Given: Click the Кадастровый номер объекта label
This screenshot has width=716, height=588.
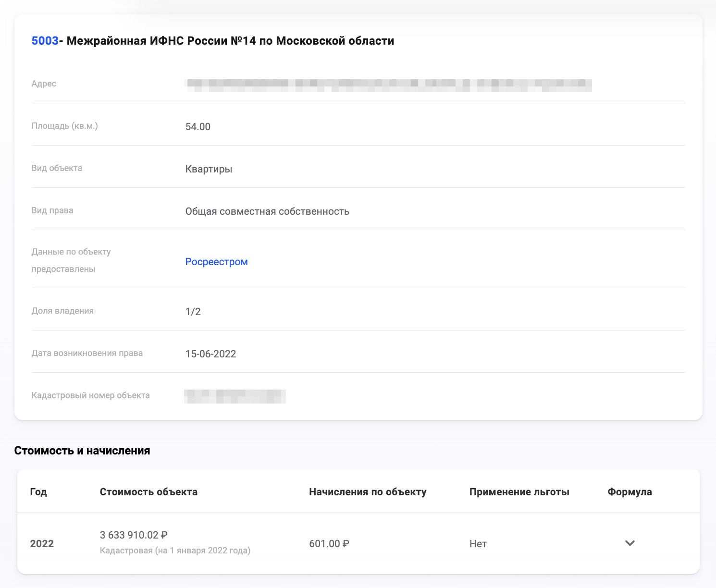Looking at the screenshot, I should click(x=91, y=395).
